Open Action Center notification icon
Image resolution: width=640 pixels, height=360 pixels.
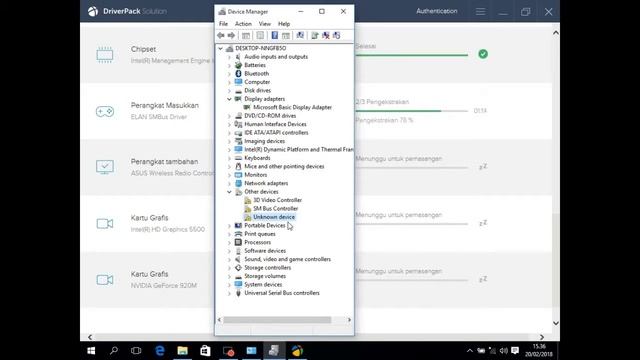(515, 351)
